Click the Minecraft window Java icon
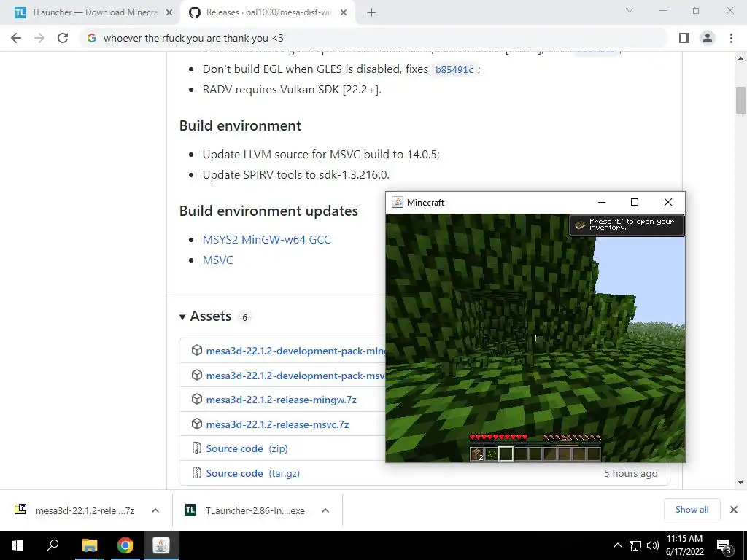The image size is (747, 560). tap(398, 203)
